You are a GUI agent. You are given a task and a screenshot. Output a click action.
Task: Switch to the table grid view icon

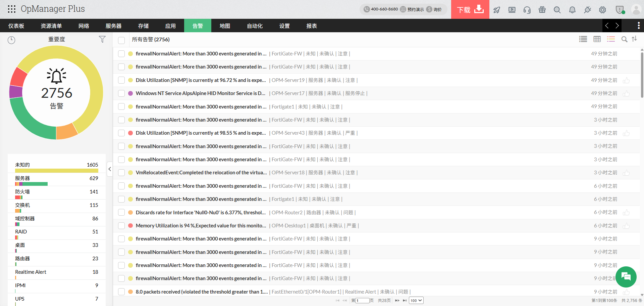[597, 39]
